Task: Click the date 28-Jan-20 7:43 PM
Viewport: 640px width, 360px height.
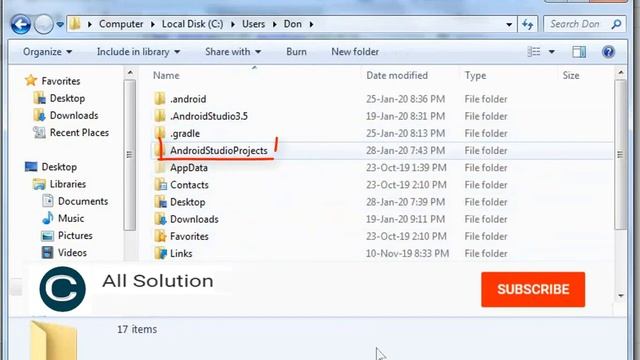Action: pyautogui.click(x=405, y=151)
